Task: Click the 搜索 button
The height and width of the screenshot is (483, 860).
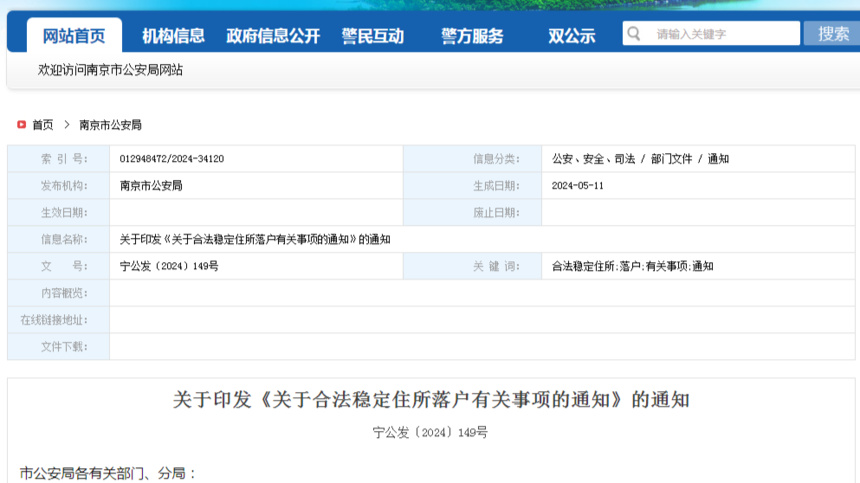Action: (x=833, y=33)
